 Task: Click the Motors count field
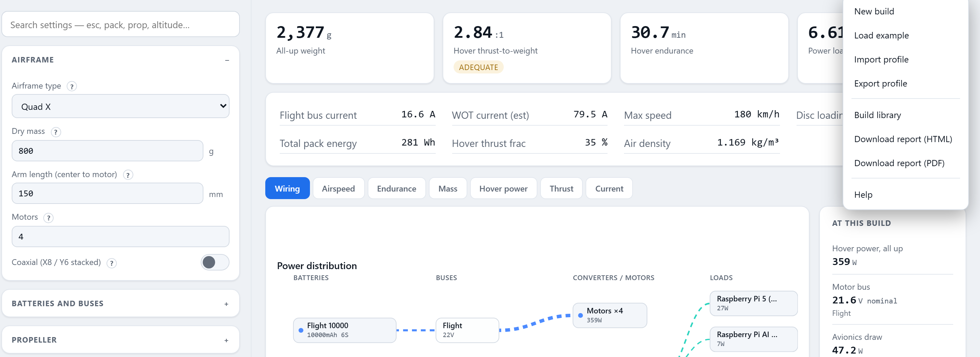coord(121,237)
